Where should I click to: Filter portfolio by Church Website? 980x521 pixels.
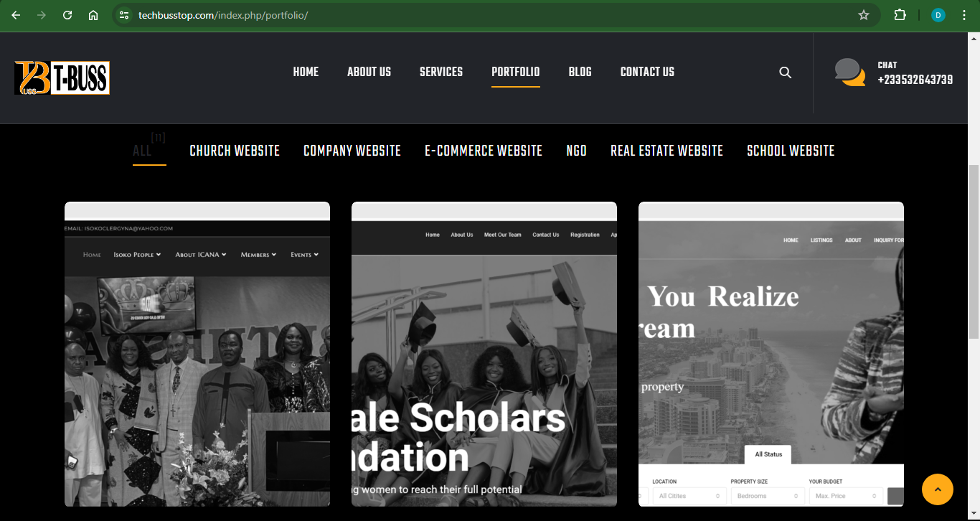click(x=235, y=151)
